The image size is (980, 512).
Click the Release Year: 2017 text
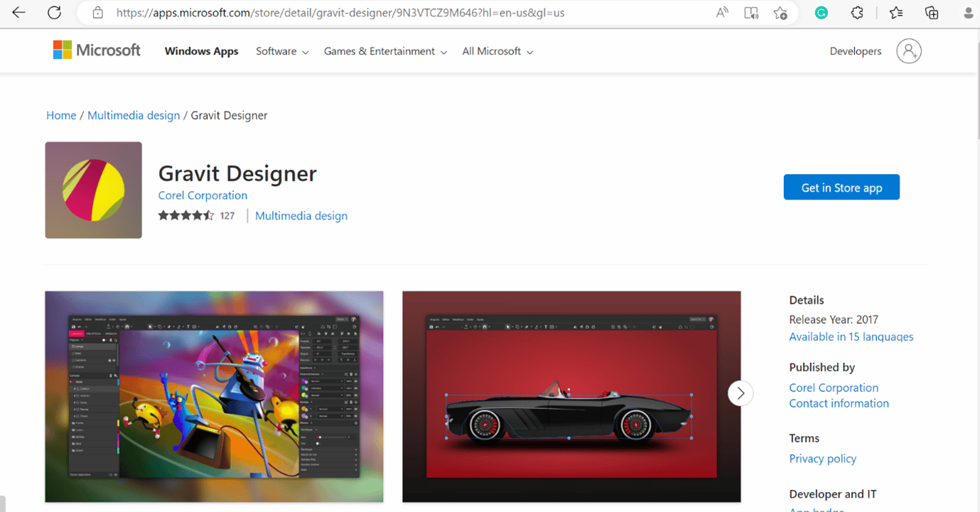click(834, 320)
